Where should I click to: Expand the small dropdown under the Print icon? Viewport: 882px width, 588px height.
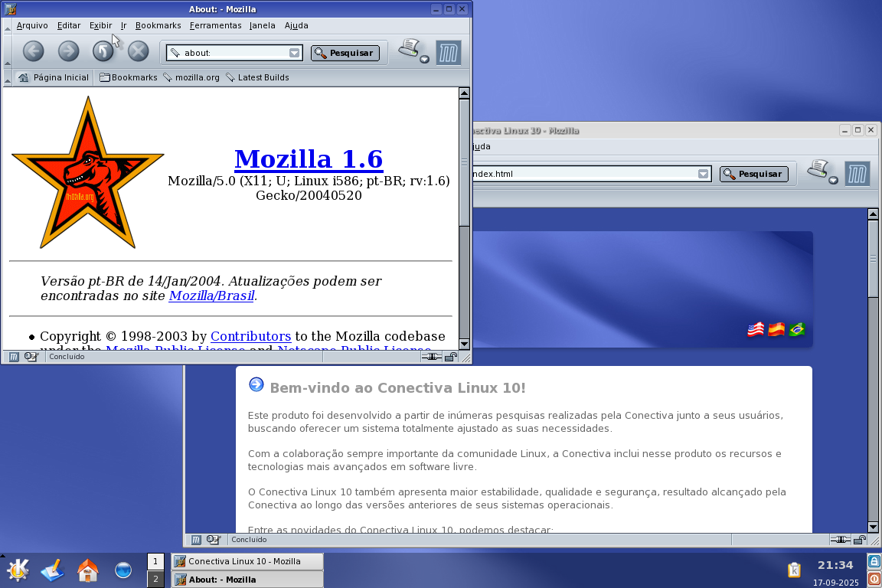click(424, 59)
